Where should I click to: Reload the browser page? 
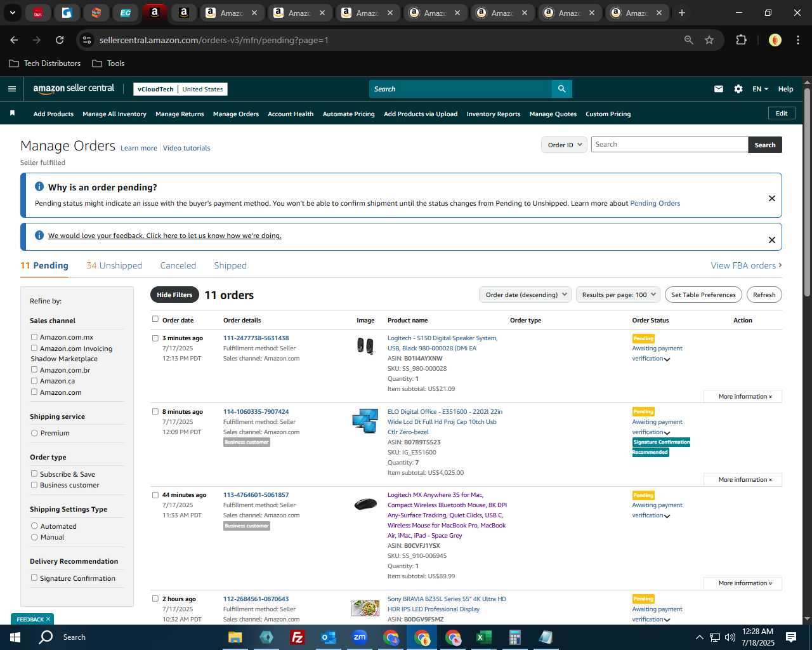pyautogui.click(x=60, y=40)
